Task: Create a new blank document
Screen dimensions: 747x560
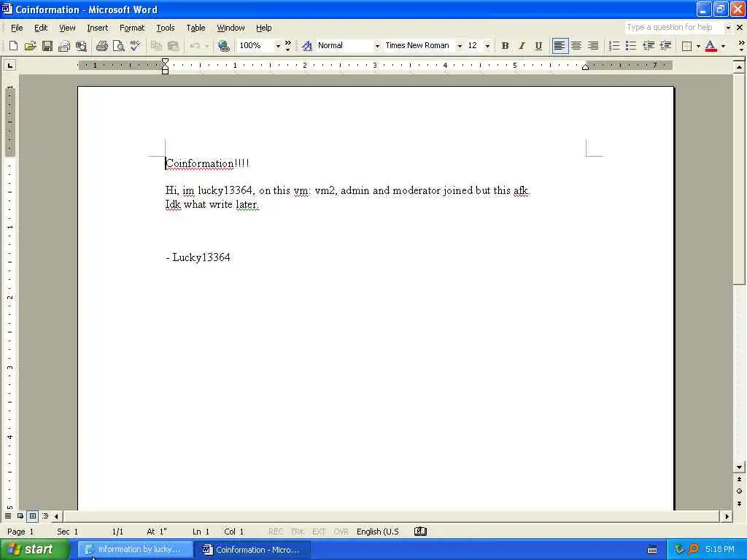Action: tap(13, 46)
